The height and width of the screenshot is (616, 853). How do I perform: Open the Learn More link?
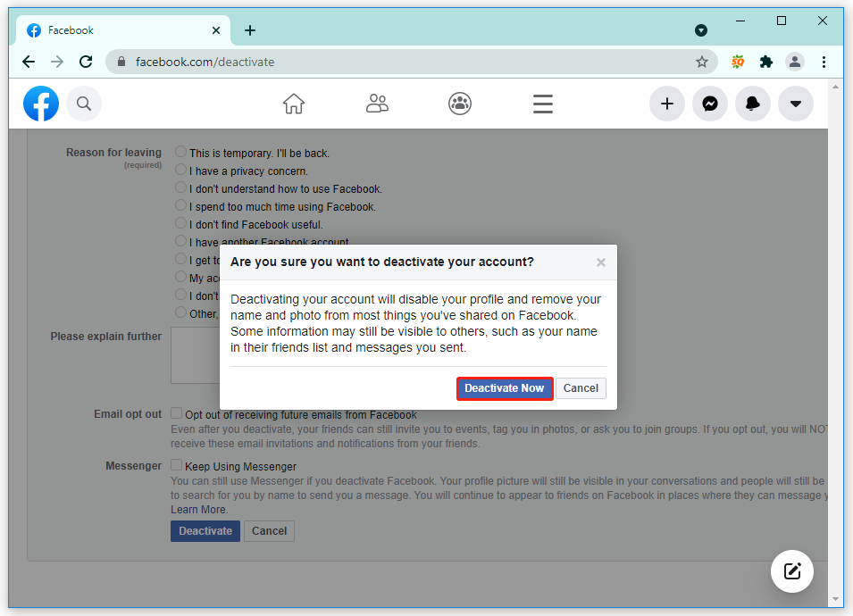click(198, 510)
